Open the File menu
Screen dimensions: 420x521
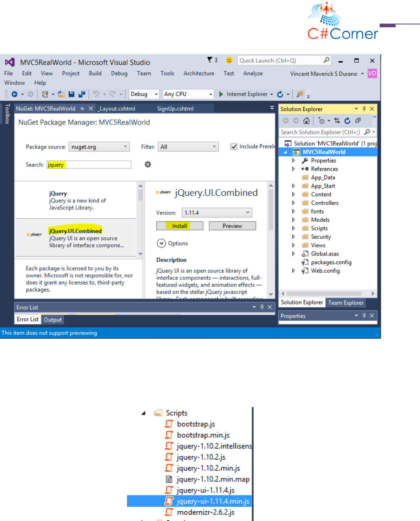[x=9, y=73]
